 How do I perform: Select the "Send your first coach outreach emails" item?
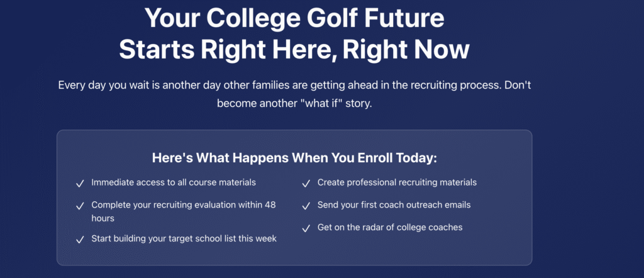394,205
